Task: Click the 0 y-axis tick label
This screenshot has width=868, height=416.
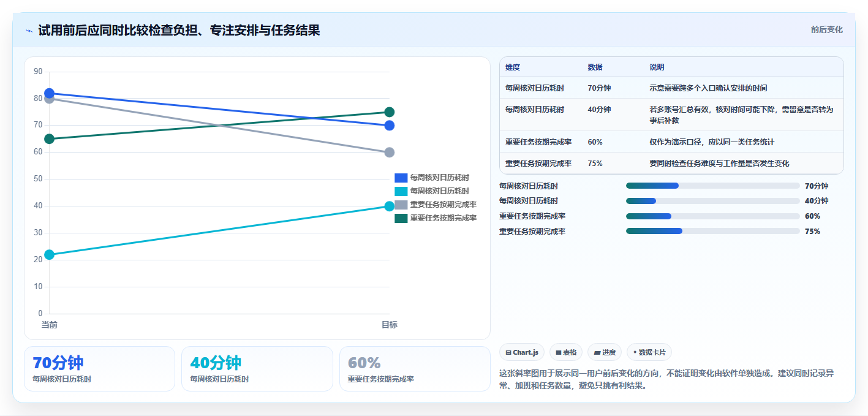Action: pos(40,314)
